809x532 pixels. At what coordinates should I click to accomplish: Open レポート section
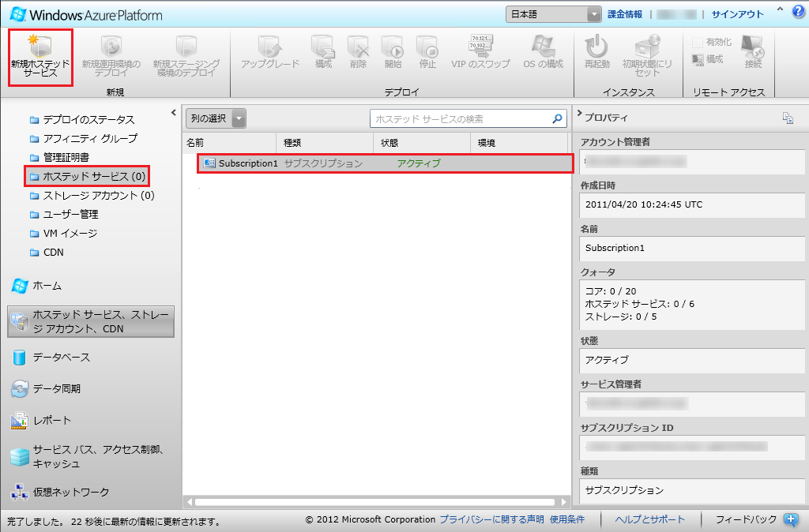click(41, 421)
